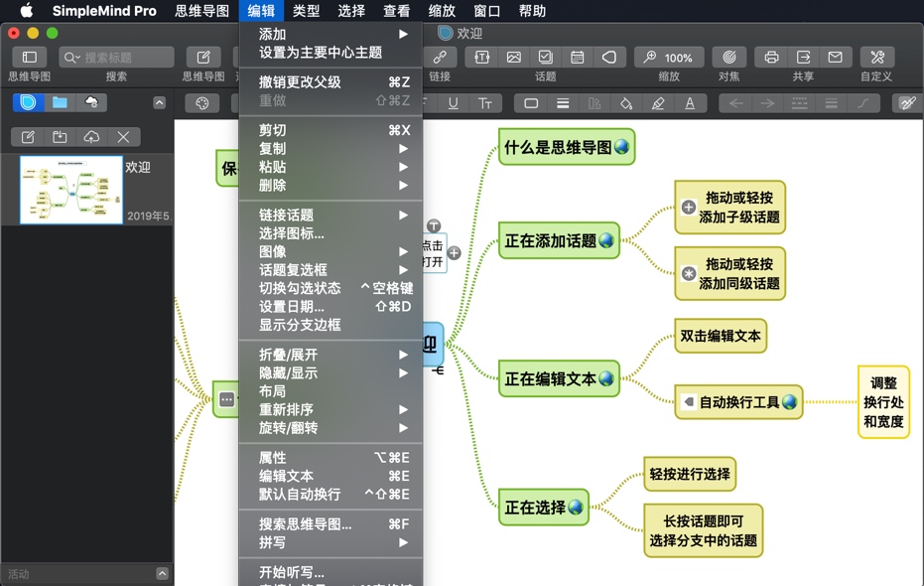
Task: Choose 显示分支边框 menu item
Action: (x=330, y=325)
